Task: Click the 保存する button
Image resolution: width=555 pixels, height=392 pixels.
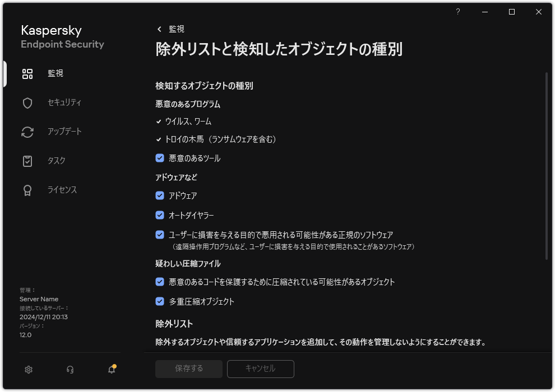Action: point(188,369)
